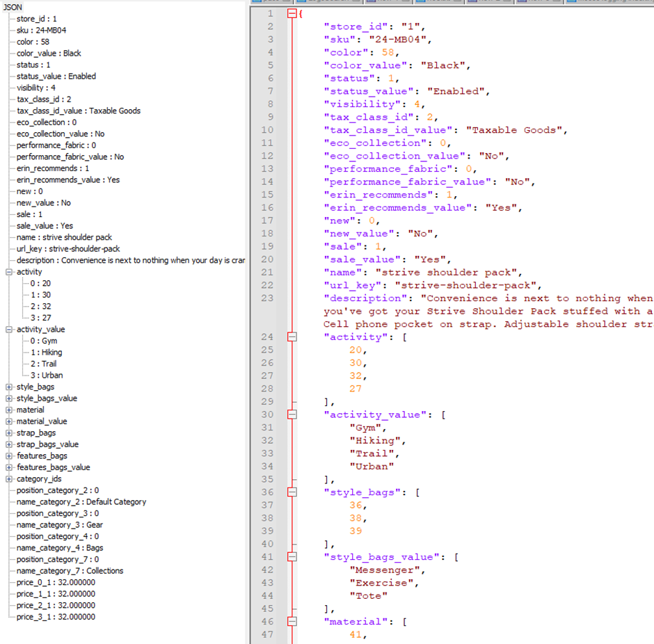This screenshot has height=644, width=654.
Task: Select name_category_2 : Default Category item
Action: pyautogui.click(x=81, y=502)
